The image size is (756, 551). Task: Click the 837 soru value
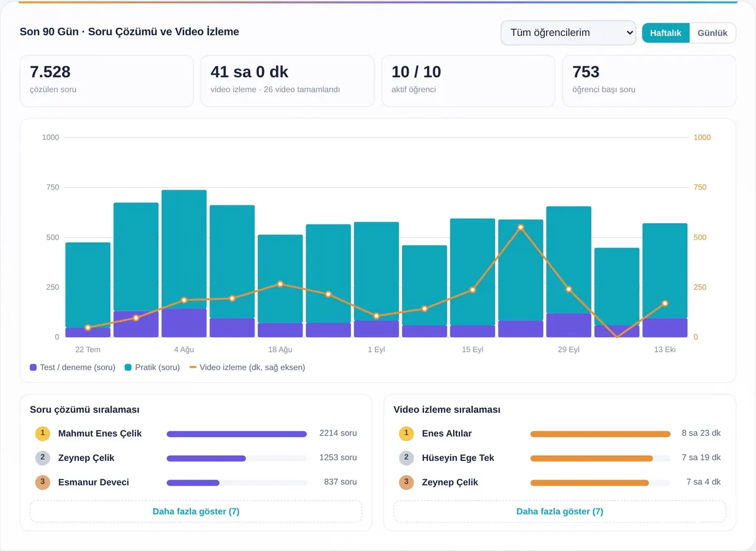(340, 483)
